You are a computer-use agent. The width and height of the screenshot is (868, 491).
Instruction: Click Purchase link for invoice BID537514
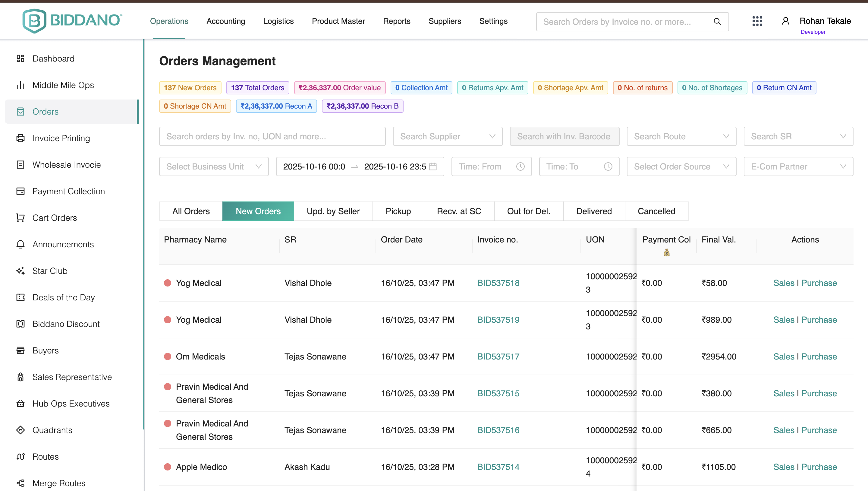819,467
